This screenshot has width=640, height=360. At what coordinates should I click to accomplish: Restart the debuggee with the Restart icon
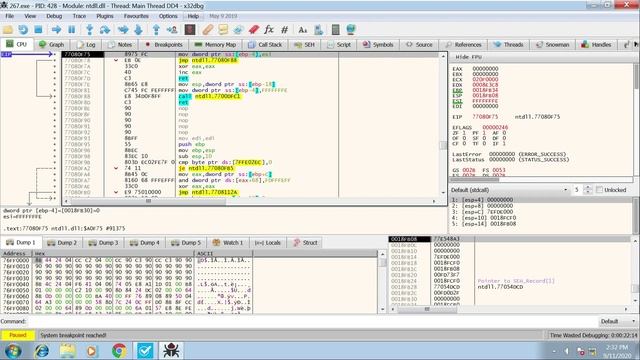(23, 29)
